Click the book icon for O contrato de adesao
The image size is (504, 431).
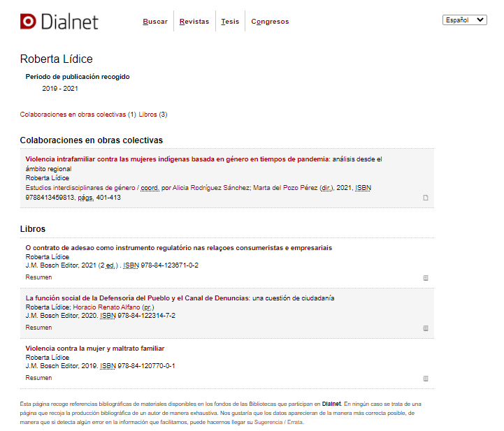click(x=425, y=278)
